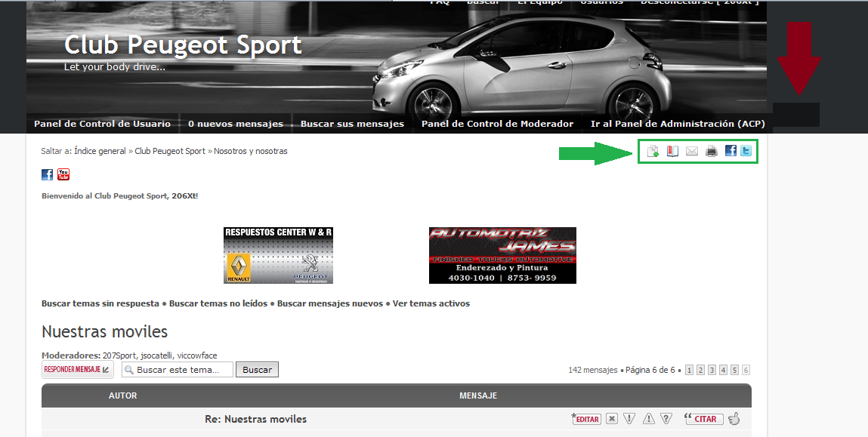
Task: Go to page 1 of the topic
Action: [x=689, y=370]
